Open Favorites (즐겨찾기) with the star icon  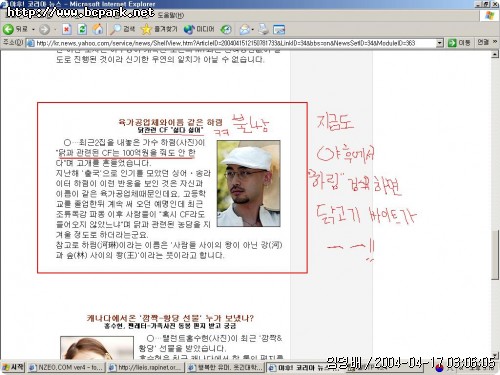coord(159,29)
